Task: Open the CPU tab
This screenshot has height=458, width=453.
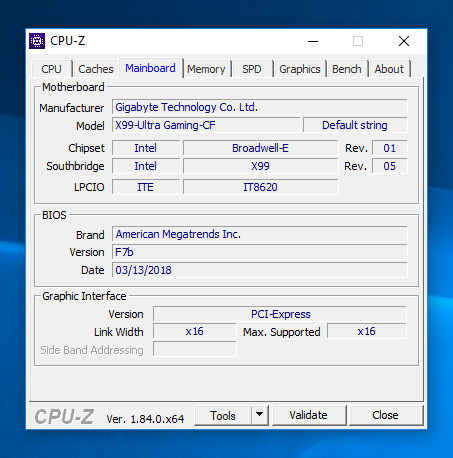Action: coord(52,69)
